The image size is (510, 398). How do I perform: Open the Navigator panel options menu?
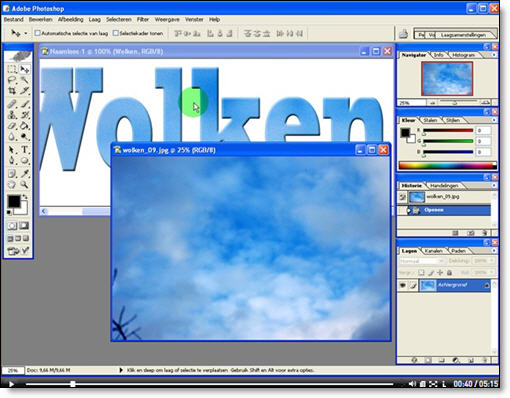point(494,55)
